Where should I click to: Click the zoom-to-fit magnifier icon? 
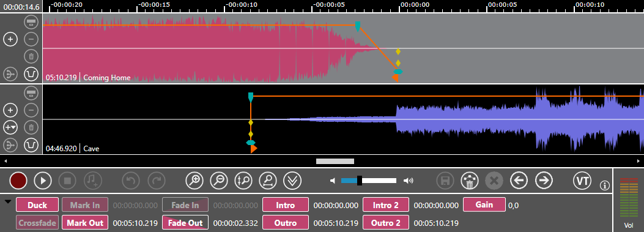click(268, 180)
